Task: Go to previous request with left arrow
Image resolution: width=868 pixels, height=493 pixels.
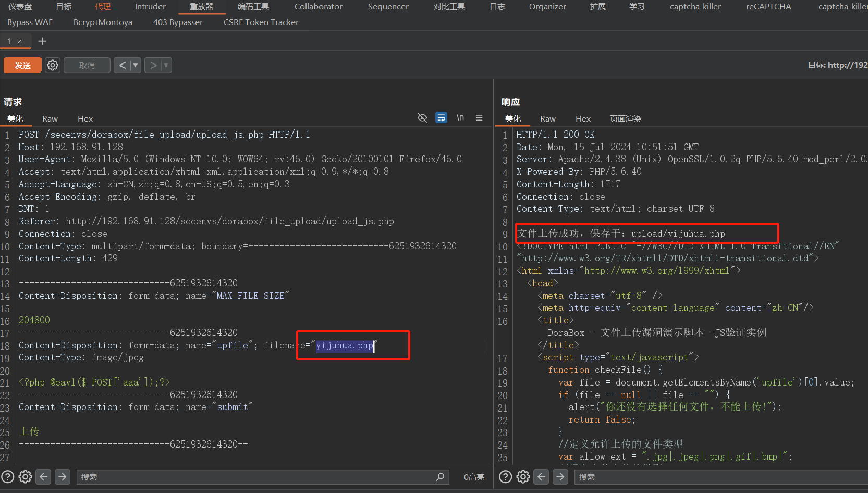Action: 122,65
